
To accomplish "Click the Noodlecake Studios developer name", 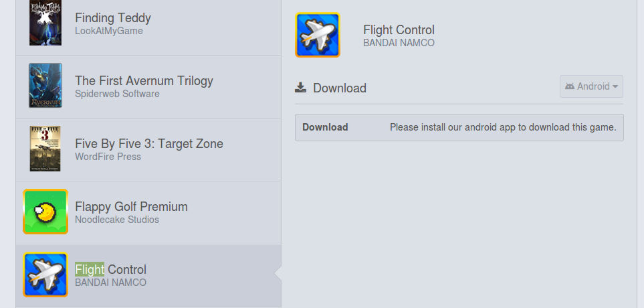I will coord(117,220).
